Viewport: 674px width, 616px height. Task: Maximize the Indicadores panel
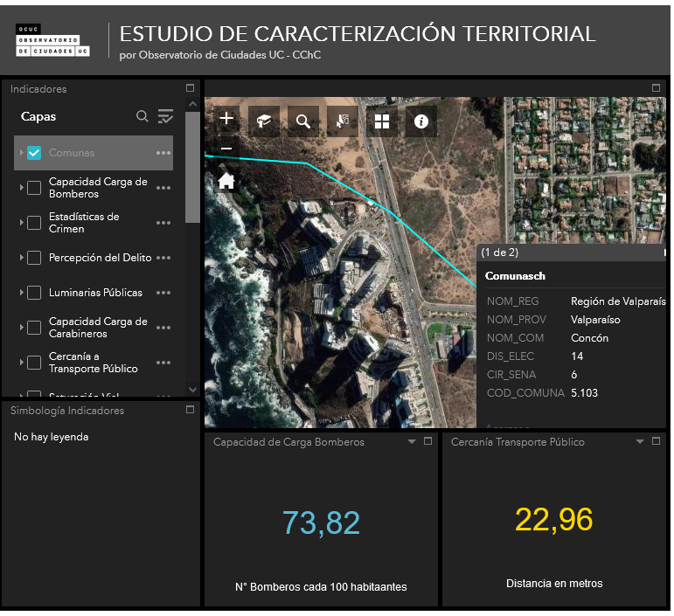[190, 88]
